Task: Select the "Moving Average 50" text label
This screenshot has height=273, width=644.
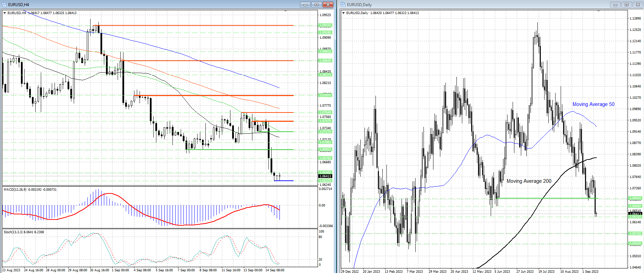Action: coord(593,104)
